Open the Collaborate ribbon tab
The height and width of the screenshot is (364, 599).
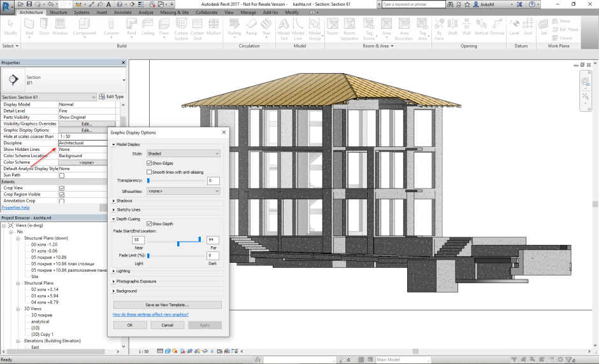(206, 12)
